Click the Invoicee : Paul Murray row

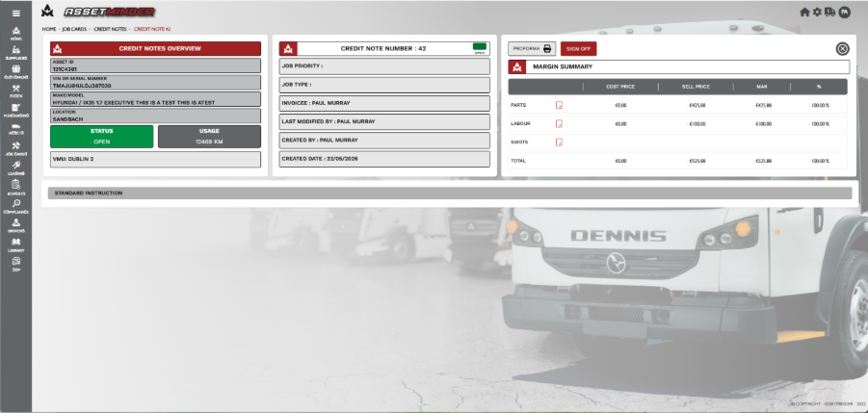(384, 103)
